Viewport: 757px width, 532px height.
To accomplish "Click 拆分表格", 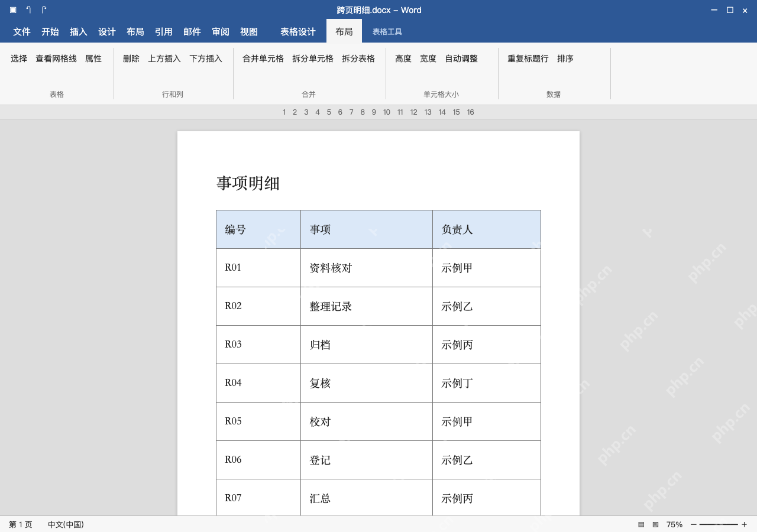I will (x=358, y=59).
